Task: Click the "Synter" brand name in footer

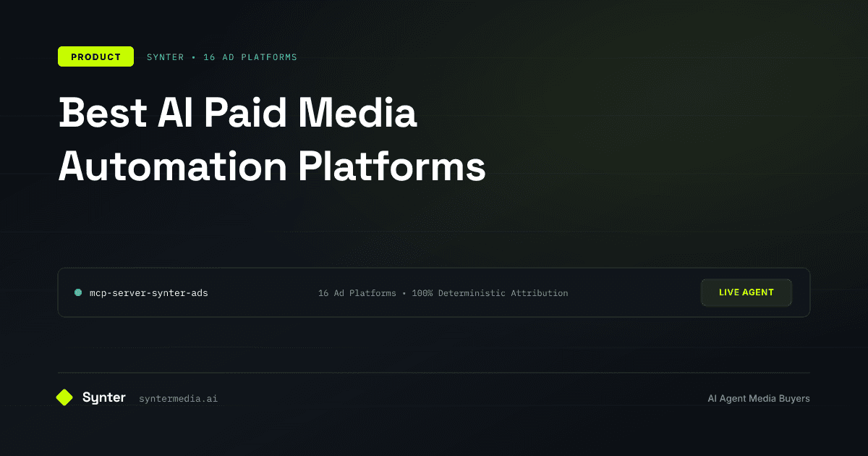Action: click(104, 397)
